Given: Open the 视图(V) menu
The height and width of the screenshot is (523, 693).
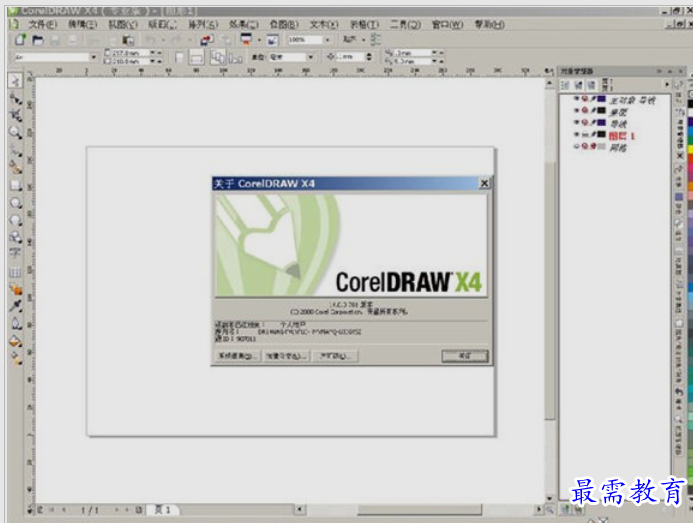Looking at the screenshot, I should click(x=123, y=25).
